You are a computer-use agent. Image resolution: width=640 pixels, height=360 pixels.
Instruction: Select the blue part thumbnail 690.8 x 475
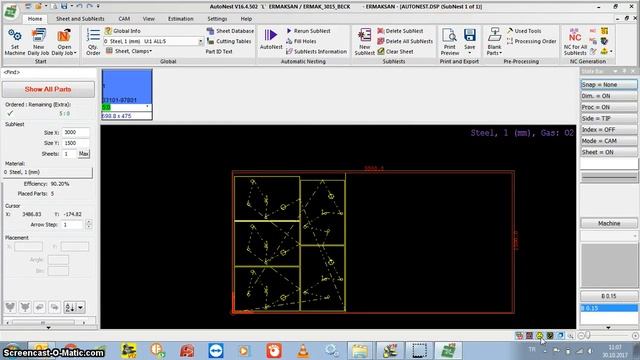pyautogui.click(x=127, y=94)
